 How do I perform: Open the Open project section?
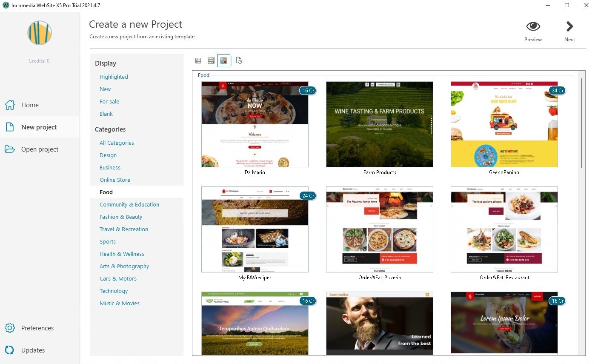pos(39,149)
